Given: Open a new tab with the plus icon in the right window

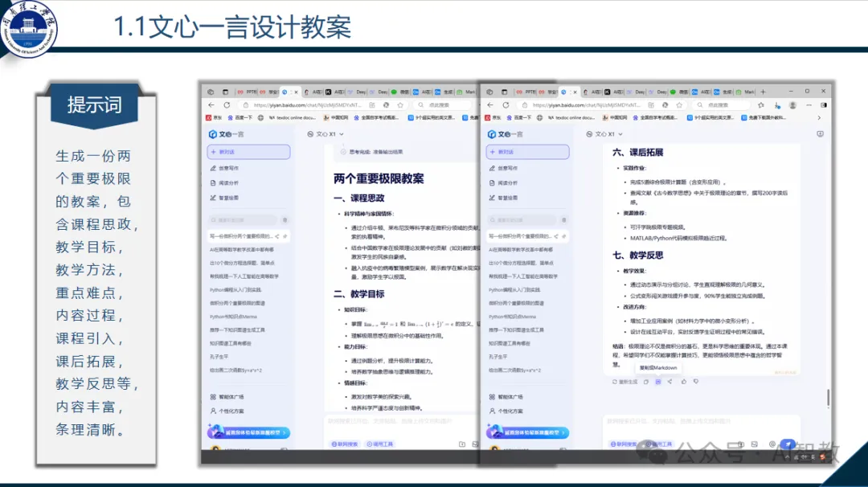Looking at the screenshot, I should [763, 92].
